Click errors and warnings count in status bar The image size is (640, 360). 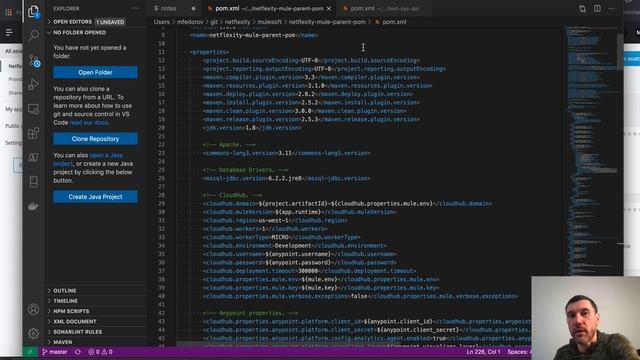pos(100,352)
